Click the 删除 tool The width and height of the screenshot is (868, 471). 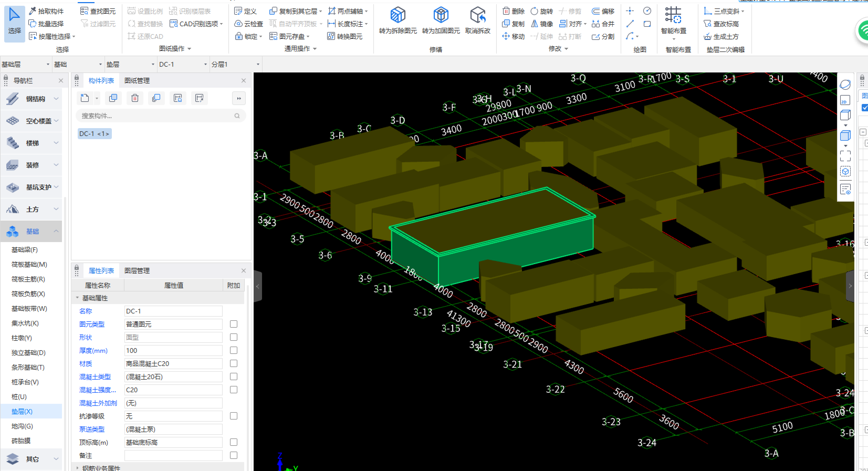point(514,11)
